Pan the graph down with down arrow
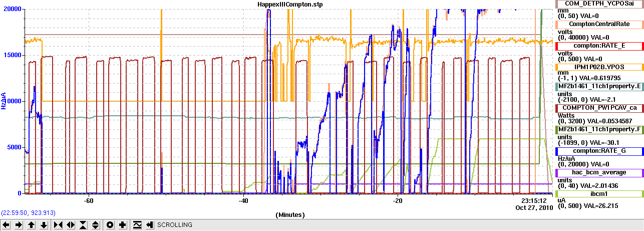Viewport: 644px width, 231px height. click(x=44, y=225)
